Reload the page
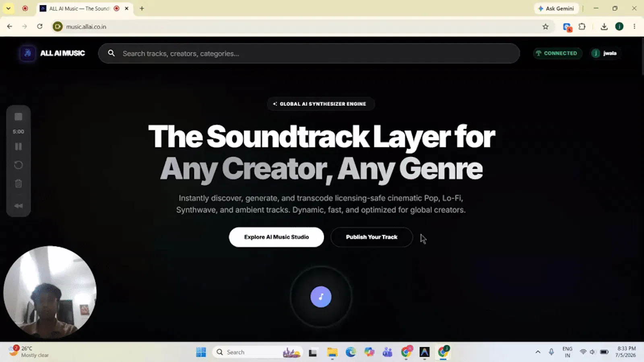This screenshot has width=644, height=362. (x=40, y=27)
